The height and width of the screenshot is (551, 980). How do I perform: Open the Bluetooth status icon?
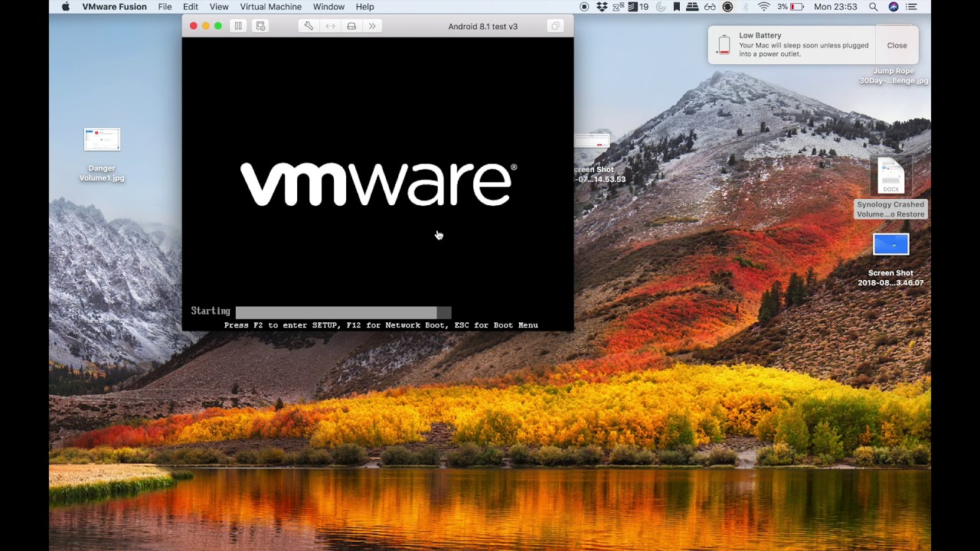[746, 7]
